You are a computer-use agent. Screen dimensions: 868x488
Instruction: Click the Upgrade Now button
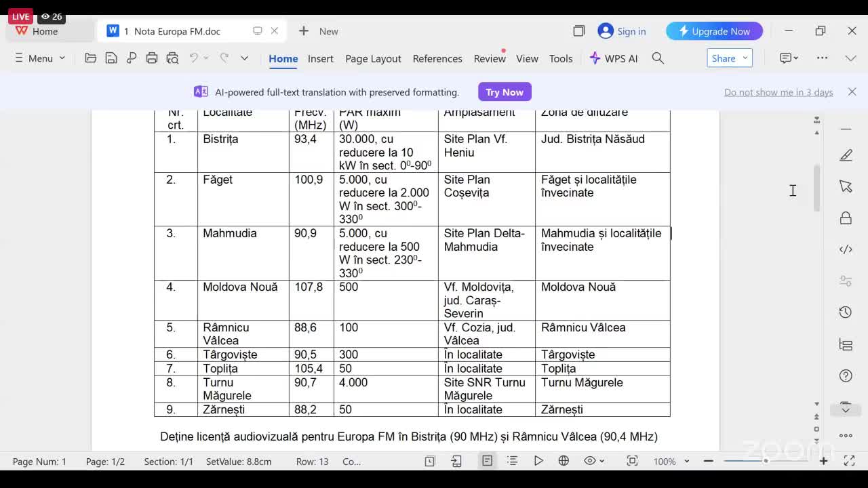point(714,31)
